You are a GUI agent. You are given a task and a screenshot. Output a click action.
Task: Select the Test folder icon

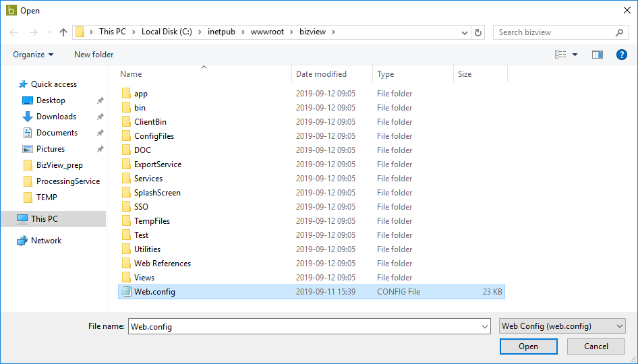(127, 235)
